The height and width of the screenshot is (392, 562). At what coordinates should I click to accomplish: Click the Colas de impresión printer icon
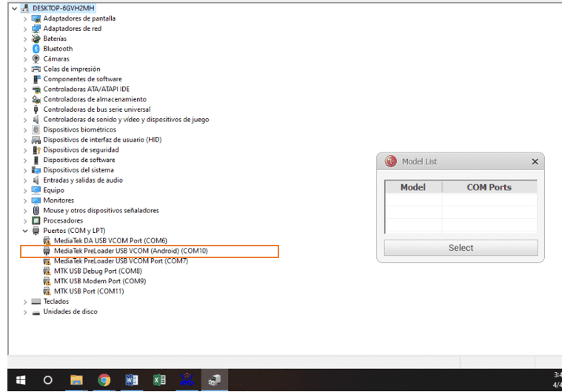coord(36,69)
